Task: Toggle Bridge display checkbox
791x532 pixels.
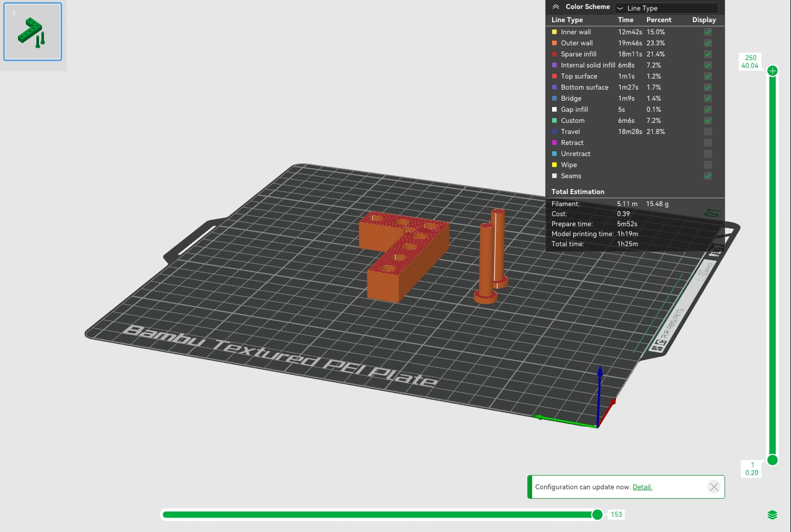Action: 708,99
